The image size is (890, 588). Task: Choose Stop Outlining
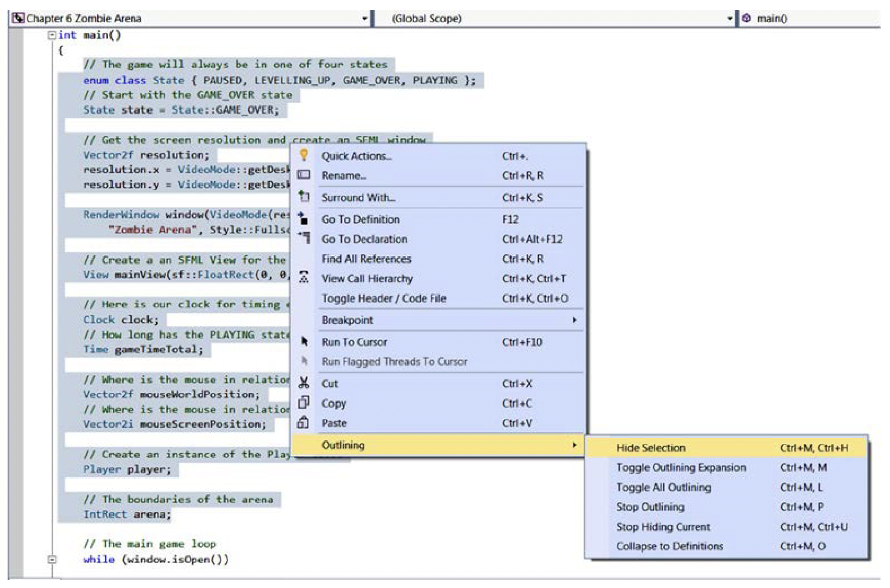click(x=727, y=507)
